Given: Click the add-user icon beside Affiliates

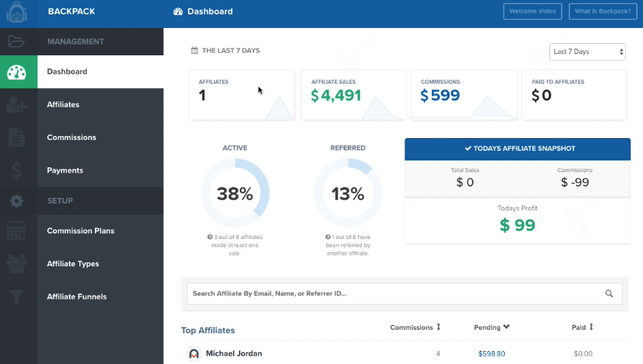Looking at the screenshot, I should 16,105.
